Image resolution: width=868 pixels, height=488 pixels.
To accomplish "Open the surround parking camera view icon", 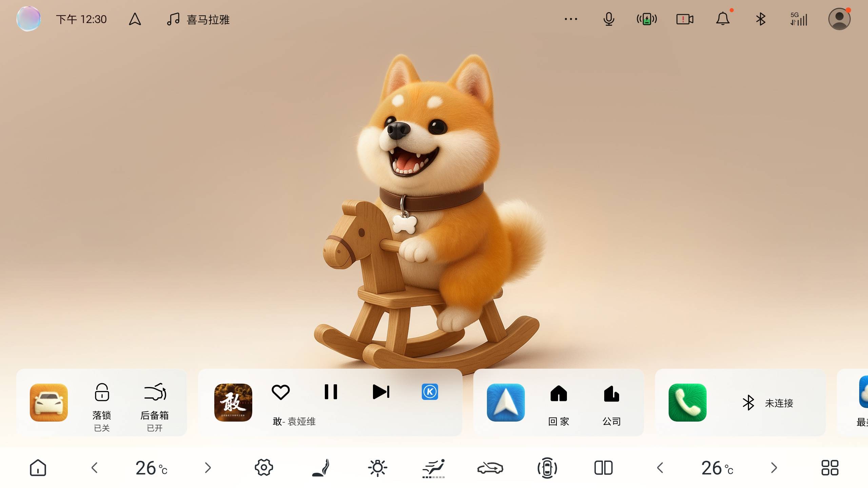I will 547,468.
